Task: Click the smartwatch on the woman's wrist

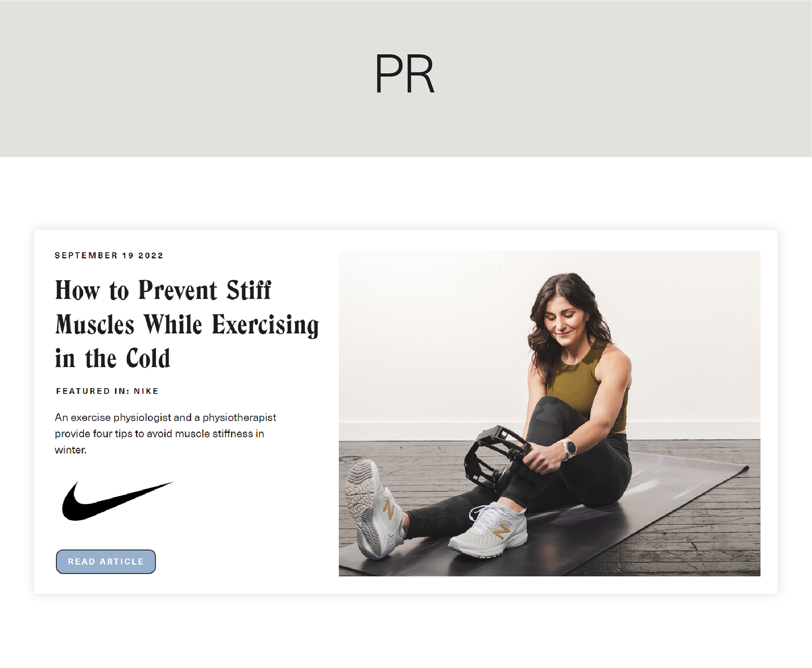Action: pos(569,449)
